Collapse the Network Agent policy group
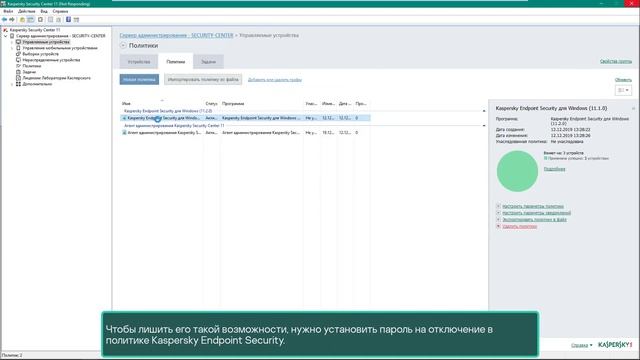640x360 pixels. tap(484, 126)
